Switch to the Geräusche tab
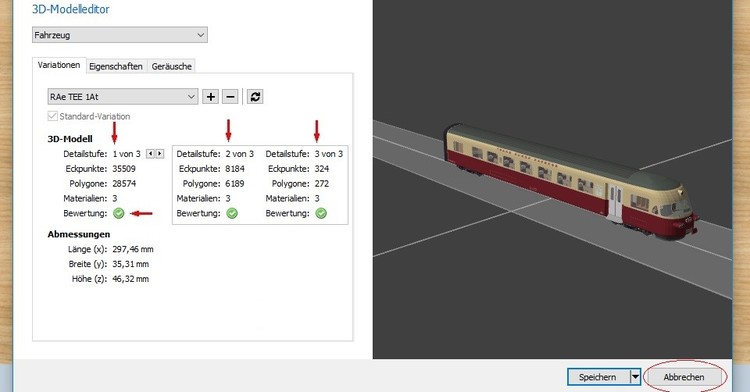750x392 pixels. click(172, 66)
